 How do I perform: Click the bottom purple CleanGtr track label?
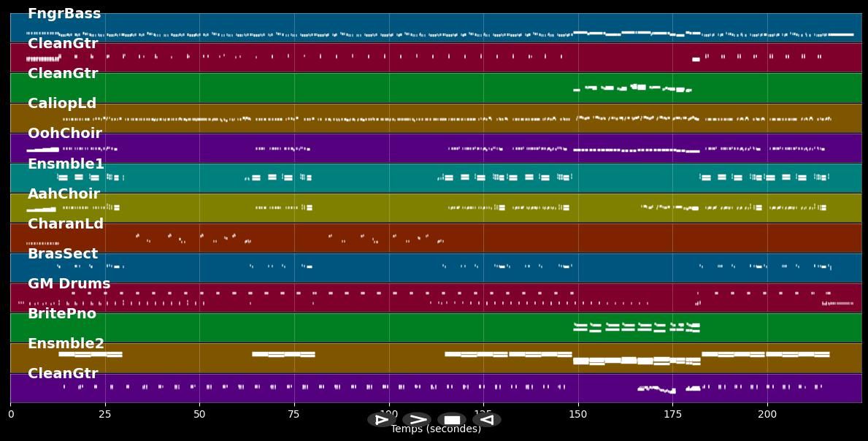pos(63,374)
